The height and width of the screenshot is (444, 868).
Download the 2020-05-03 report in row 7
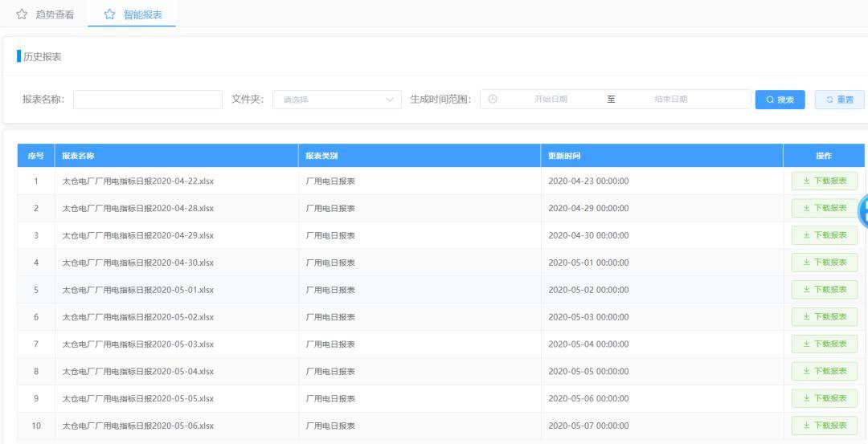point(825,344)
